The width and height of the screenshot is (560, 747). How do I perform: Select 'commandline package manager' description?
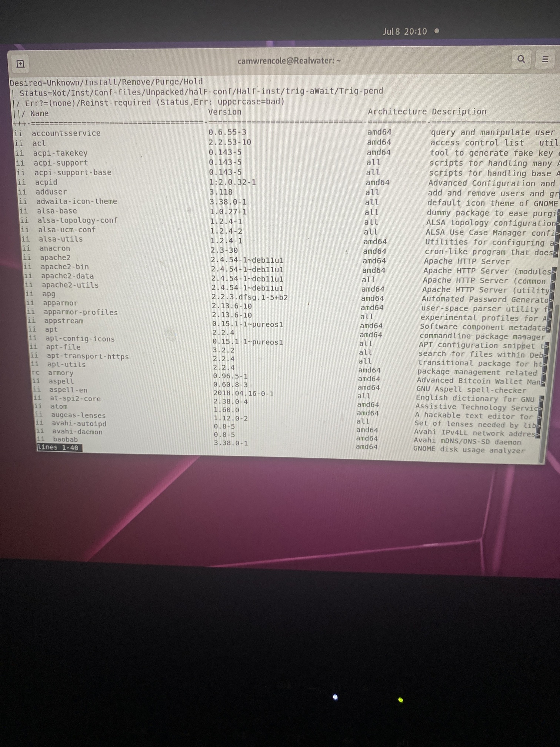[483, 336]
